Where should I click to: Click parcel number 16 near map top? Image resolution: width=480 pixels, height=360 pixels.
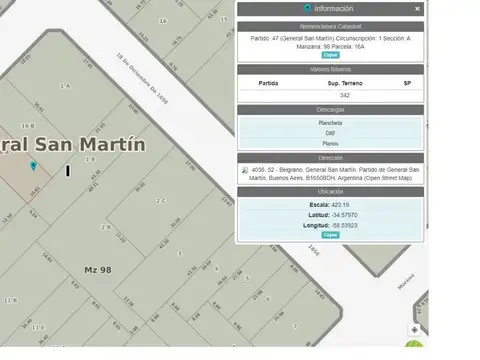tap(163, 21)
